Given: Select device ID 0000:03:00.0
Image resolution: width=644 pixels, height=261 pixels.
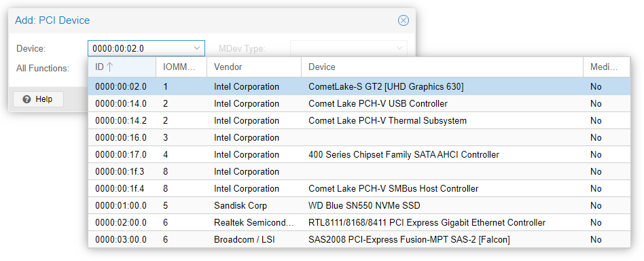Looking at the screenshot, I should [121, 240].
